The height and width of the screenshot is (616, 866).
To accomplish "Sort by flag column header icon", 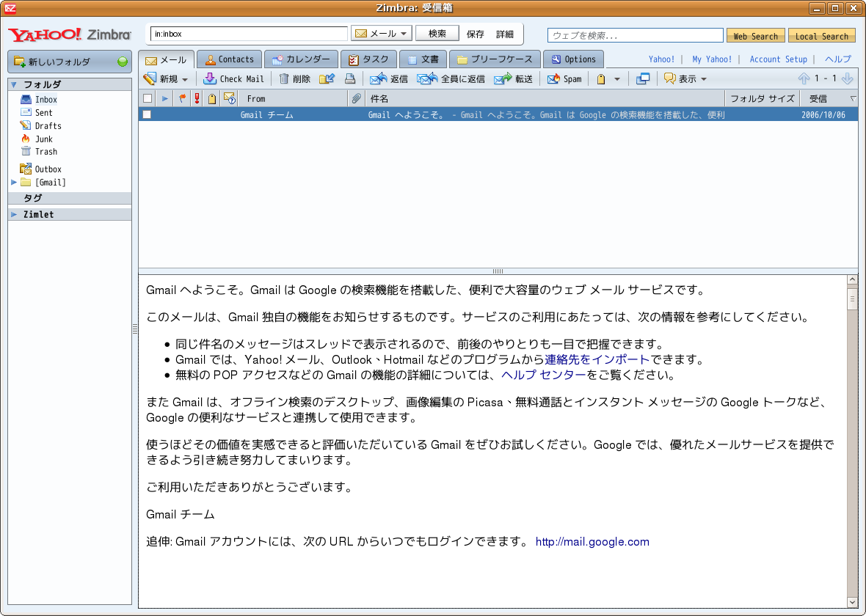I will [x=182, y=98].
